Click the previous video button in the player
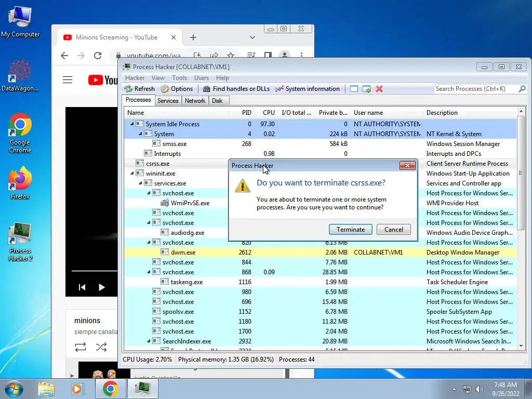This screenshot has width=532, height=399. [x=82, y=287]
